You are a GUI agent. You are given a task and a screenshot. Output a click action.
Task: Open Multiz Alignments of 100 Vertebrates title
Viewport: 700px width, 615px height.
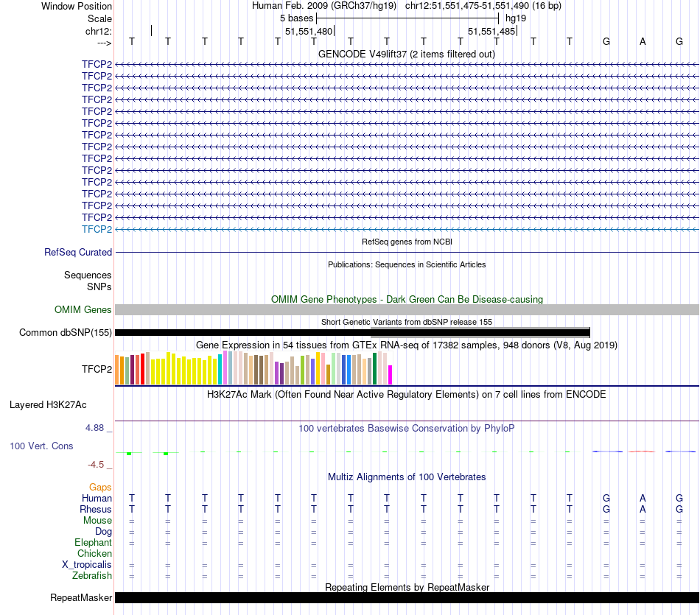click(407, 477)
